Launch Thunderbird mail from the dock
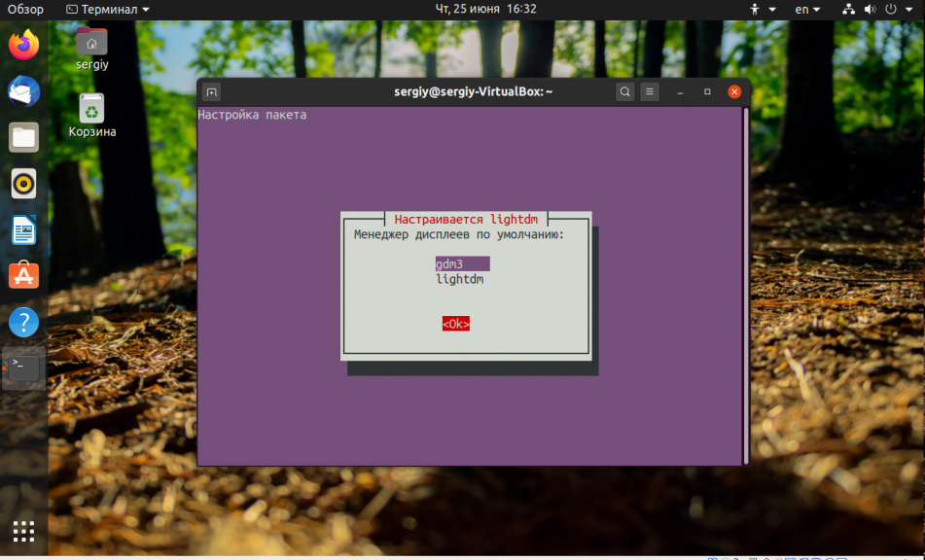This screenshot has height=560, width=925. pos(23,91)
